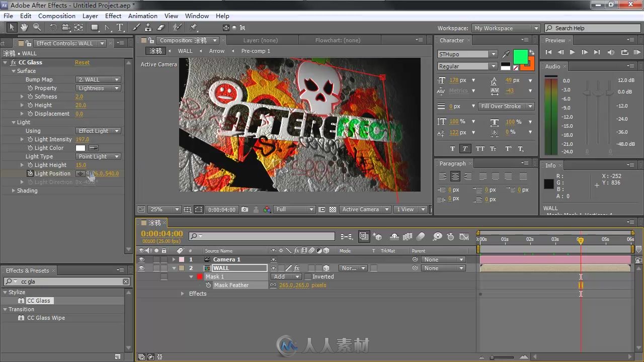644x362 pixels.
Task: Play the composition preview
Action: 572,52
